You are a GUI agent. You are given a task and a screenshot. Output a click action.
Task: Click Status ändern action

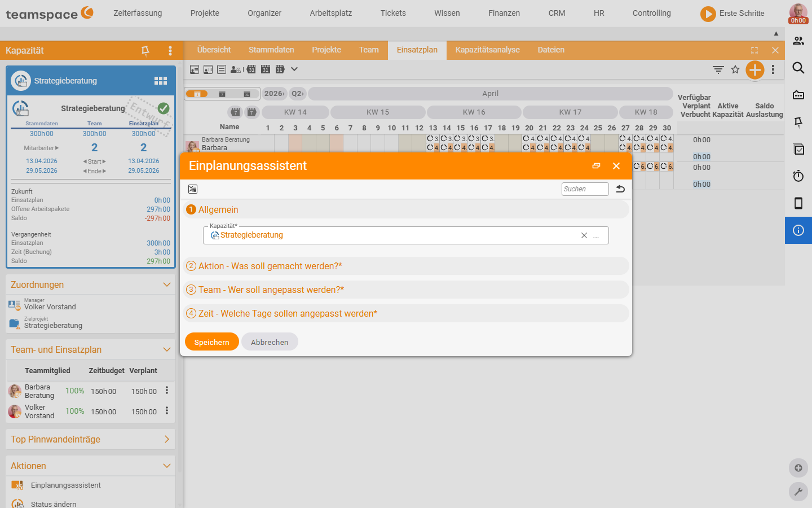54,504
